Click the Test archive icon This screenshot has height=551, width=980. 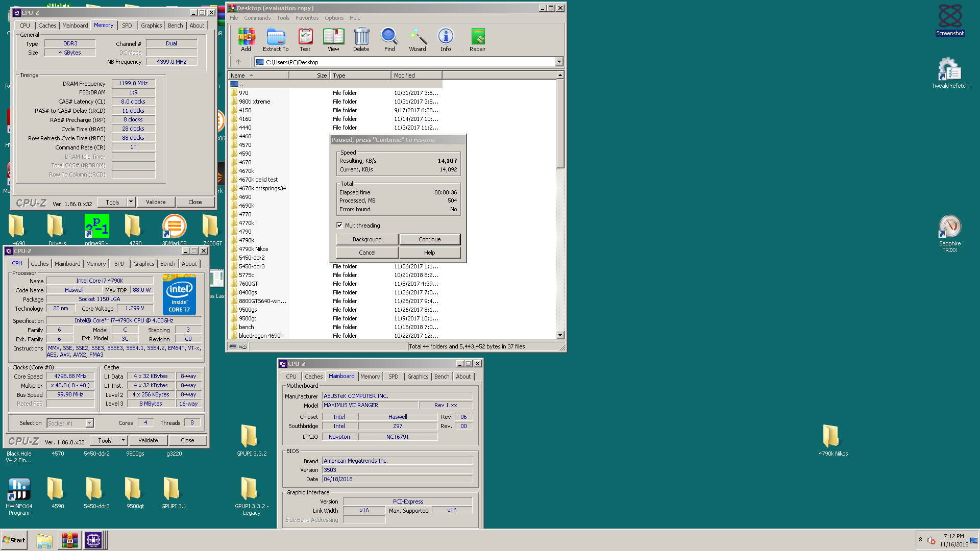pyautogui.click(x=305, y=40)
